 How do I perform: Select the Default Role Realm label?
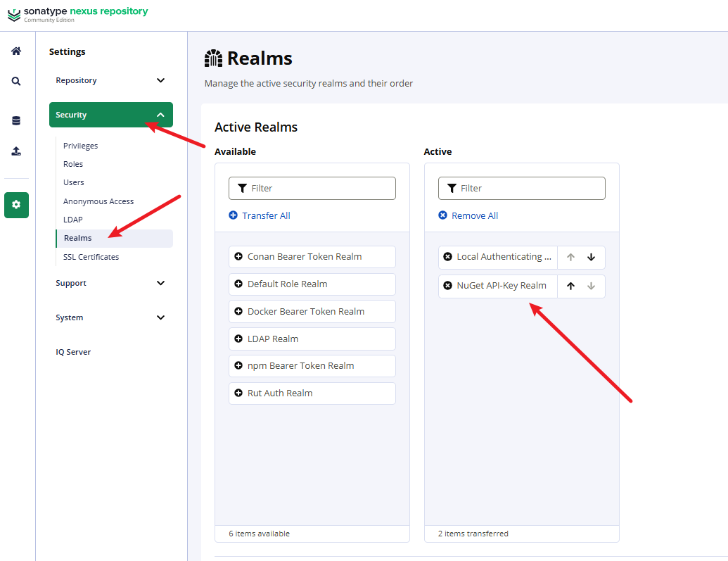[x=288, y=284]
